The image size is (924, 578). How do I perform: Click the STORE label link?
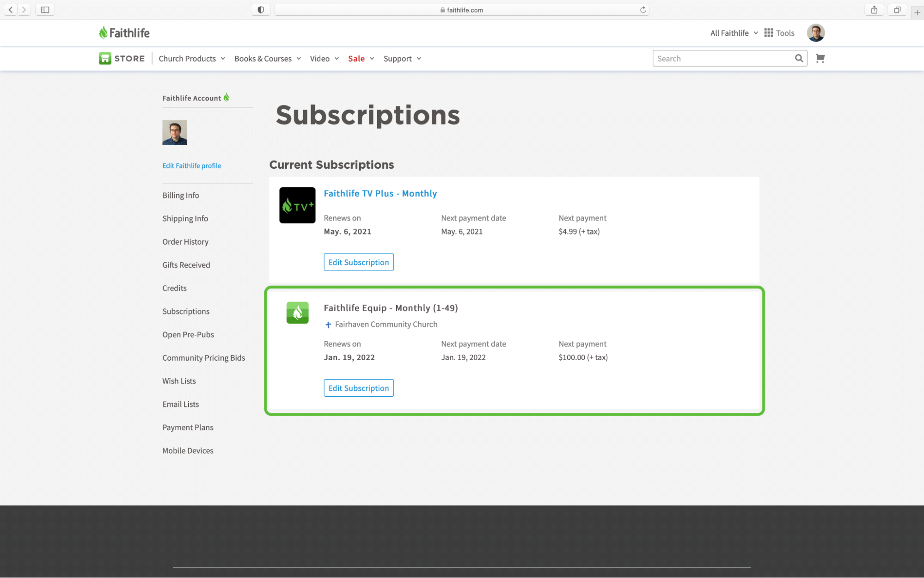click(x=129, y=58)
